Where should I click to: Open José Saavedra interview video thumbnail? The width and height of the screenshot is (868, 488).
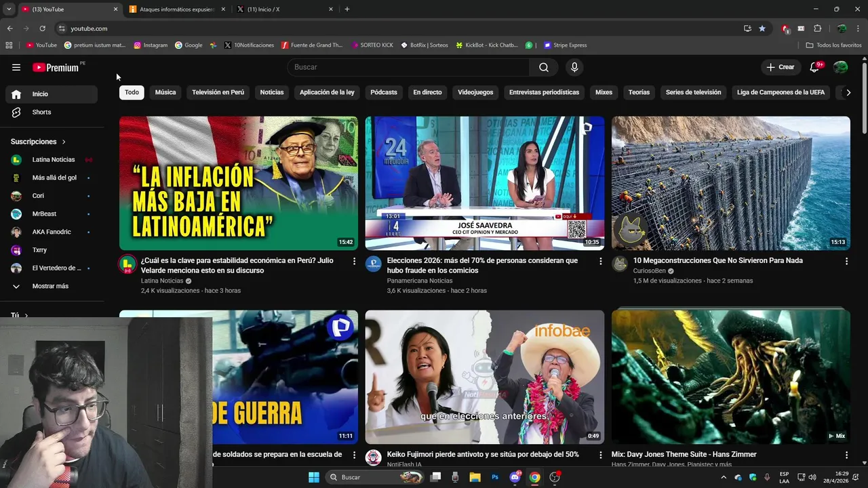(x=485, y=183)
